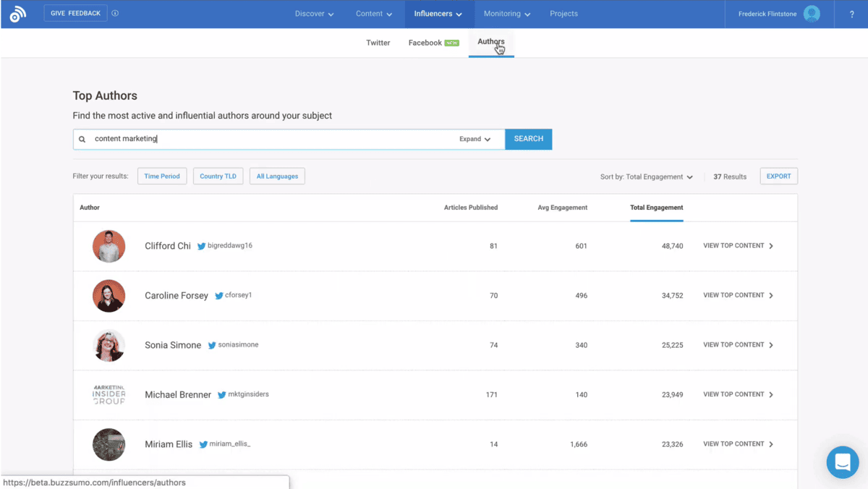This screenshot has height=489, width=868.
Task: Click the search magnifier icon in field
Action: (x=82, y=139)
